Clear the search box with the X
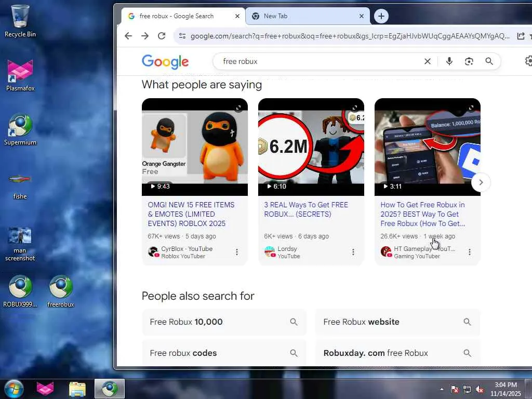The width and height of the screenshot is (532, 399). click(428, 61)
